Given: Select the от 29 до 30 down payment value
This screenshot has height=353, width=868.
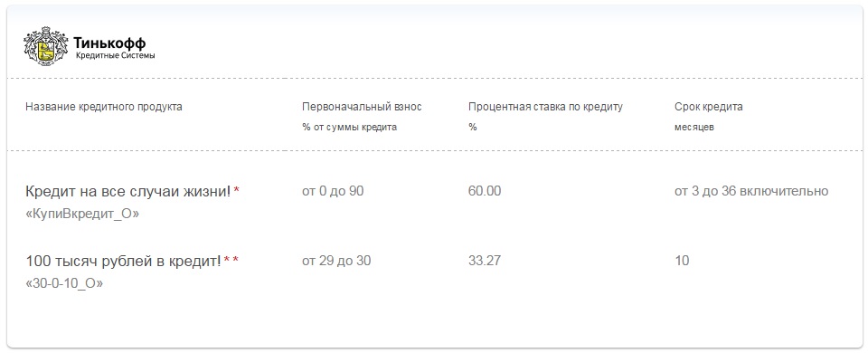Looking at the screenshot, I should [336, 261].
